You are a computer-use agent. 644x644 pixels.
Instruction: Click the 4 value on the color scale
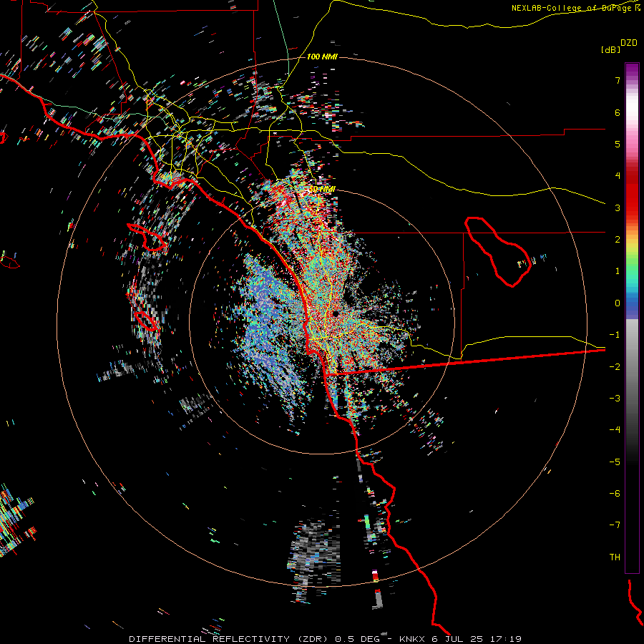[x=618, y=176]
